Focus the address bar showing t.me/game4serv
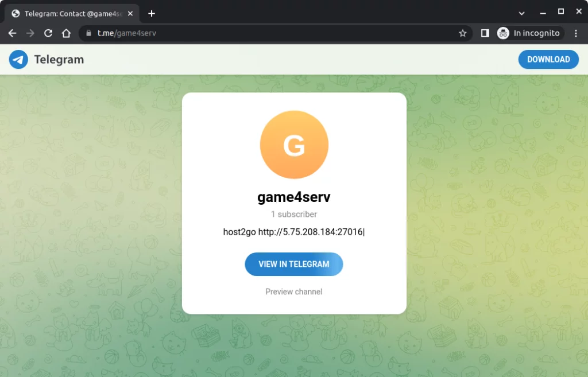This screenshot has width=588, height=377. (276, 33)
